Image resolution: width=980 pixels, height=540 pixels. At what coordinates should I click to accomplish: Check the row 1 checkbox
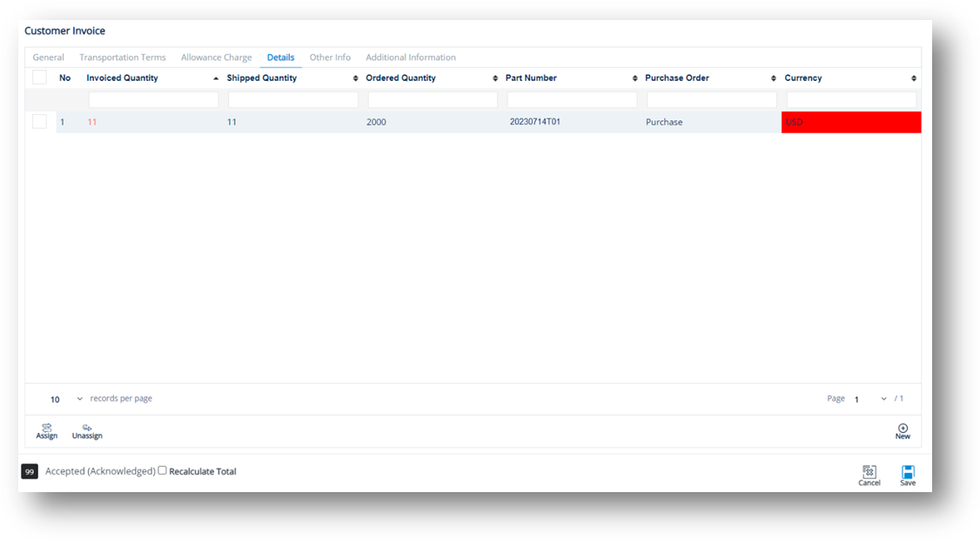click(39, 121)
